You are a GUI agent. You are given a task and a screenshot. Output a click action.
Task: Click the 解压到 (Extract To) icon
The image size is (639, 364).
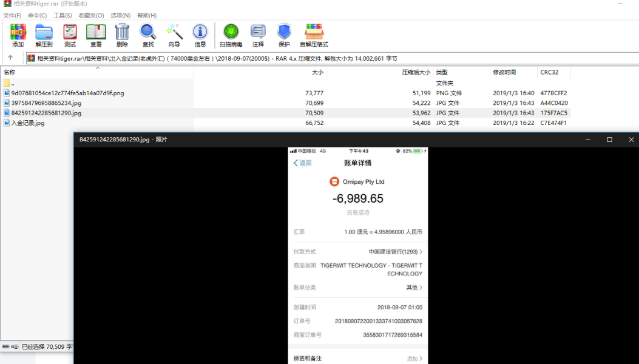(44, 35)
